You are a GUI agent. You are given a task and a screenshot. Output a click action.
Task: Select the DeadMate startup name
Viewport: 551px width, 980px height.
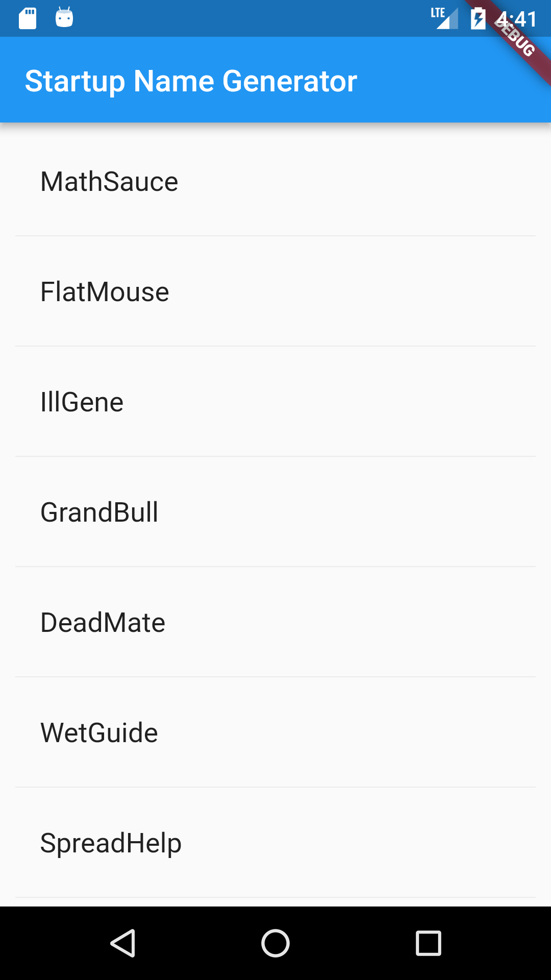coord(103,622)
